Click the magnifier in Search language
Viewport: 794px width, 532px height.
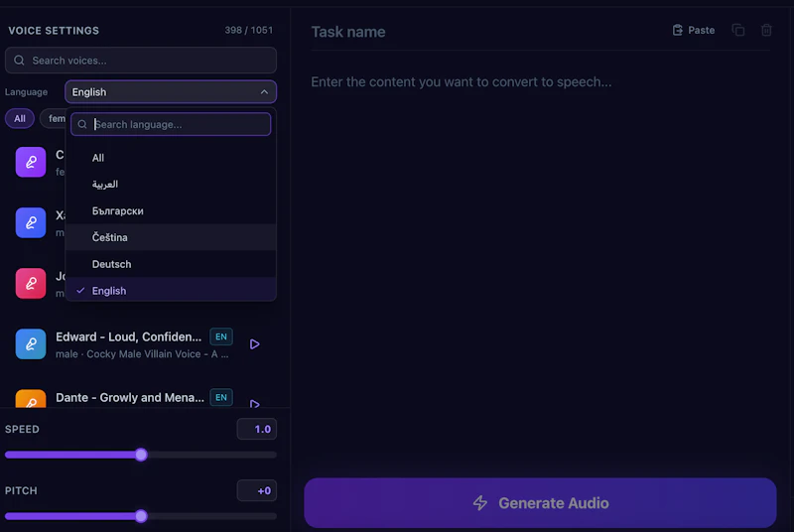point(82,124)
